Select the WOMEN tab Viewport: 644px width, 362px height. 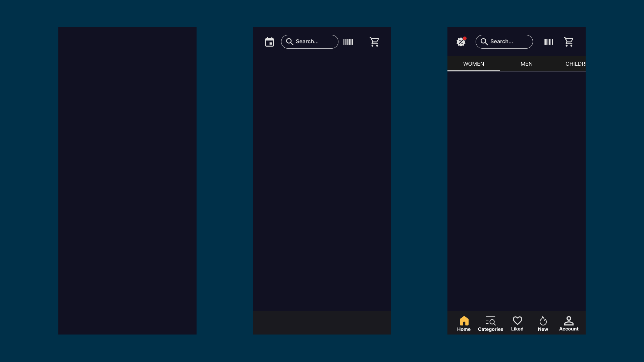474,64
